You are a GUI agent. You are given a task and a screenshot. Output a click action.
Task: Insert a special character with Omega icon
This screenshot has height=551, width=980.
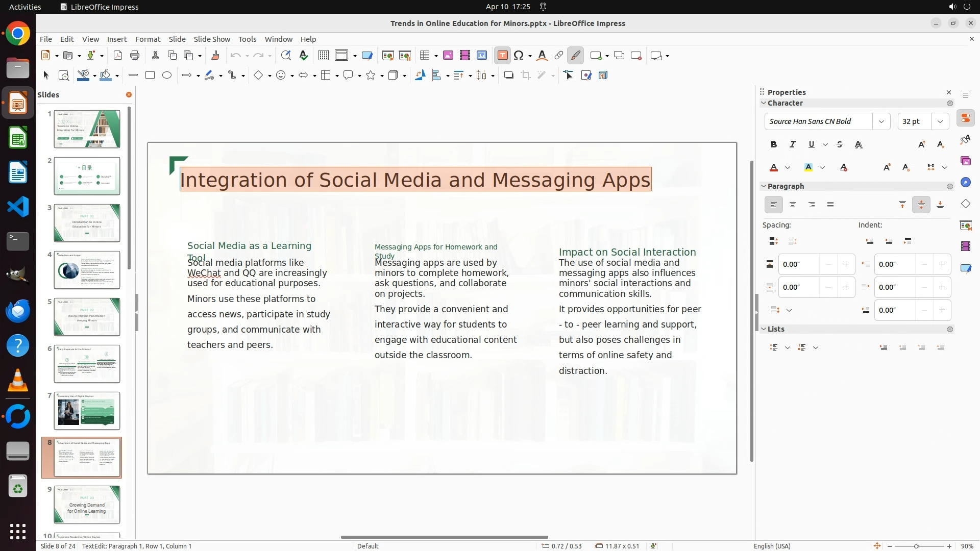pos(519,56)
